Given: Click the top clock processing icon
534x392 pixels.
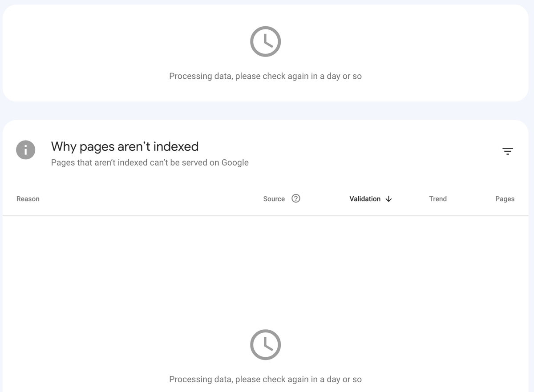Looking at the screenshot, I should tap(266, 41).
